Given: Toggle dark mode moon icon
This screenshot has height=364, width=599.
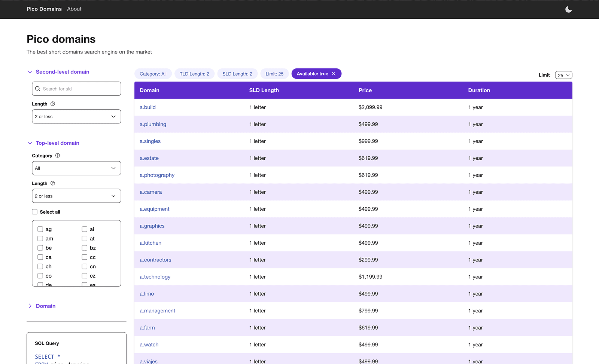Looking at the screenshot, I should click(x=568, y=9).
